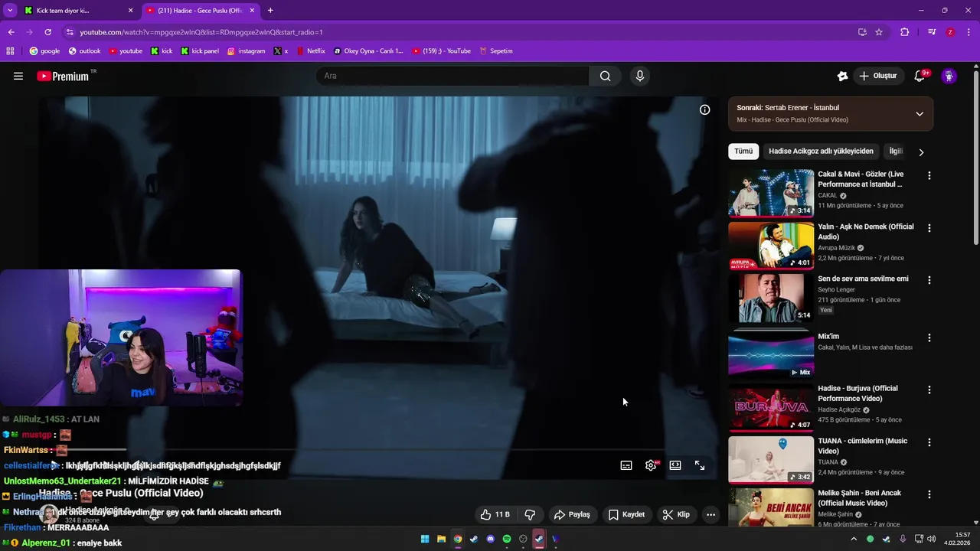Open the bookmarks apps grid icon
The height and width of the screenshot is (551, 980).
tap(10, 51)
